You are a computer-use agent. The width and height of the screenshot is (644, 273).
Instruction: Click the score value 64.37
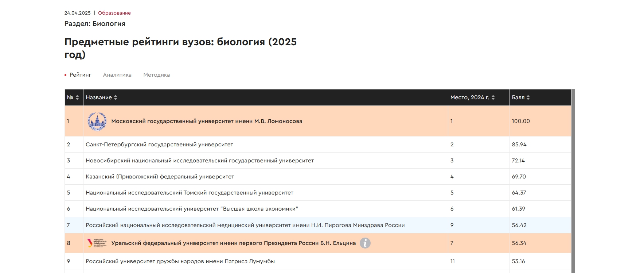click(x=519, y=193)
